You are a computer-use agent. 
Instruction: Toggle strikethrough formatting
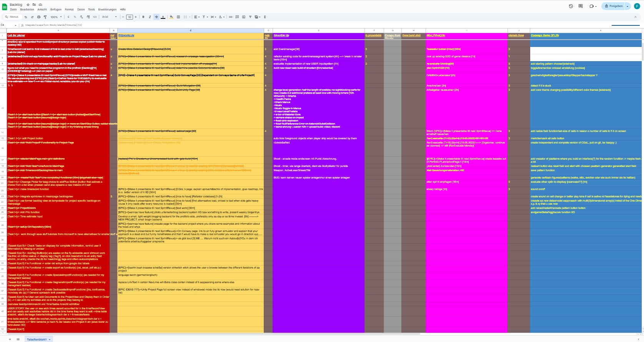(156, 17)
